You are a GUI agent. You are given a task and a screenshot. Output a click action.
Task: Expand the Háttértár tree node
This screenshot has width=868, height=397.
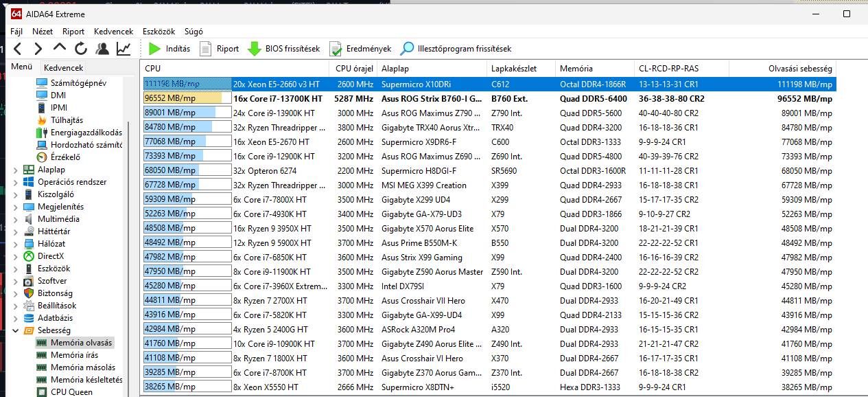16,231
